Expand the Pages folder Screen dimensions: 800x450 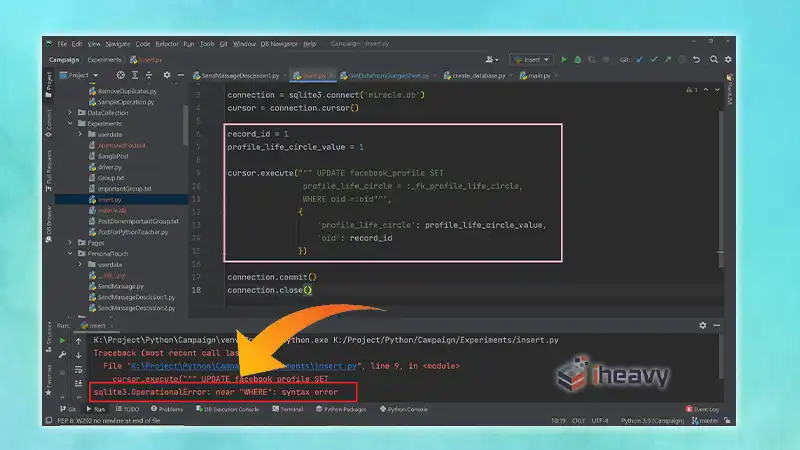click(x=70, y=243)
